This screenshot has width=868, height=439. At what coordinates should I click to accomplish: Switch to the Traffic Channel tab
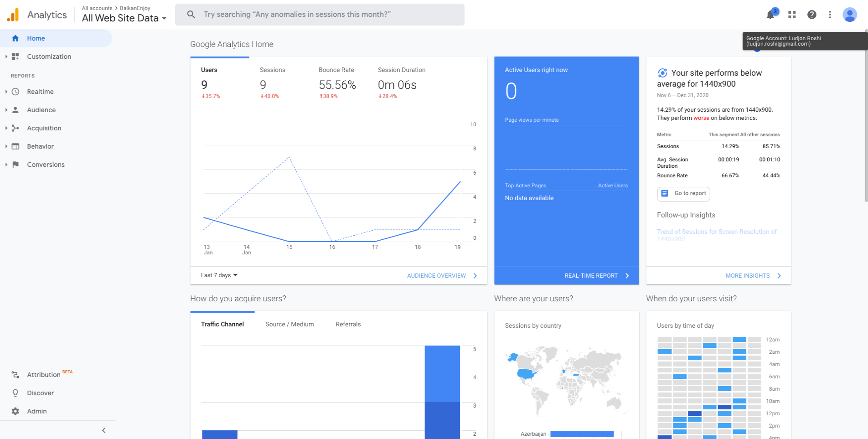pos(222,324)
